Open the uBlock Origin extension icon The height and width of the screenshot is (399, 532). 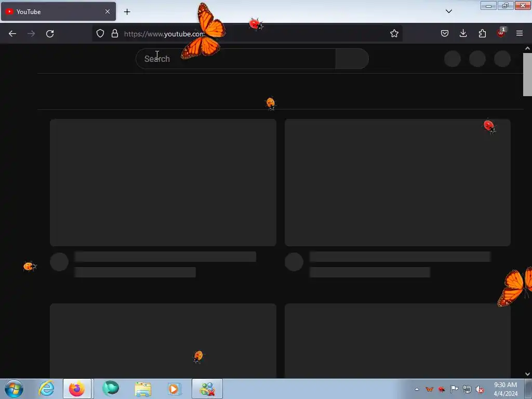pos(501,33)
